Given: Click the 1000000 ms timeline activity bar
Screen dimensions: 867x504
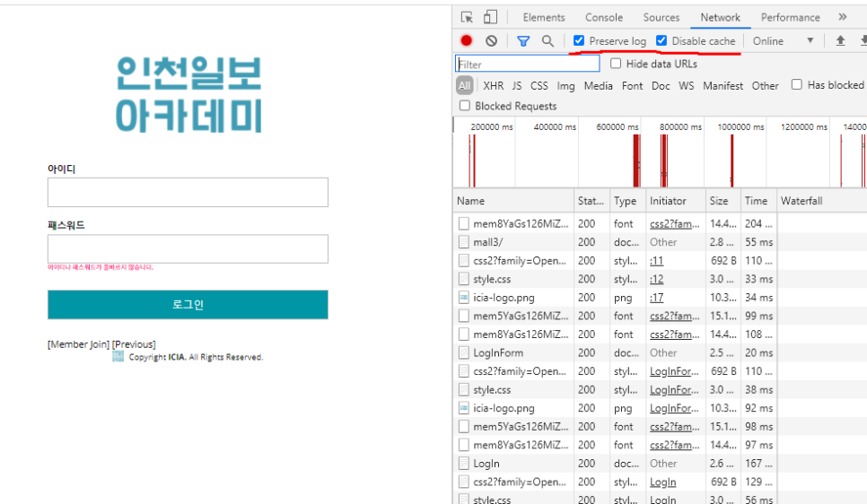Looking at the screenshot, I should [x=731, y=161].
